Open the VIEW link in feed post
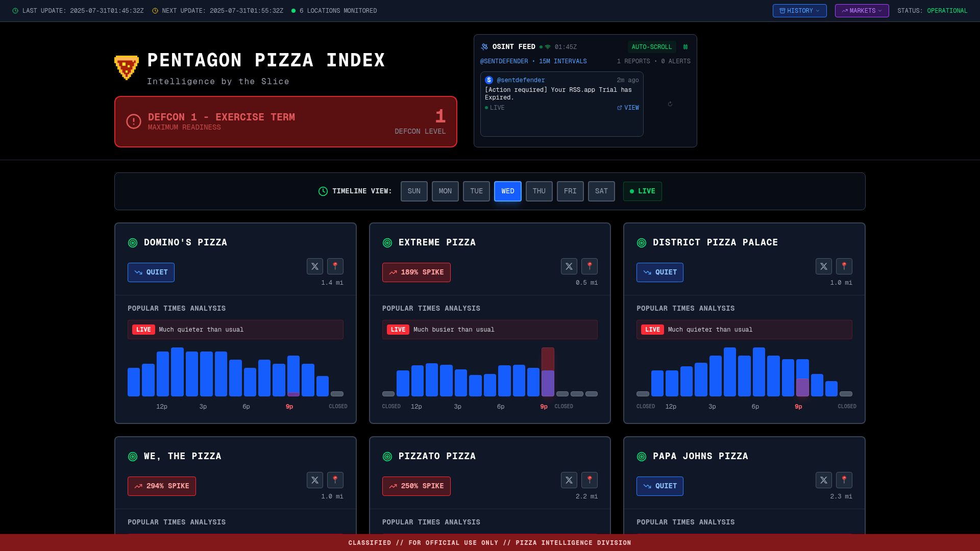This screenshot has height=551, width=980. pos(628,108)
